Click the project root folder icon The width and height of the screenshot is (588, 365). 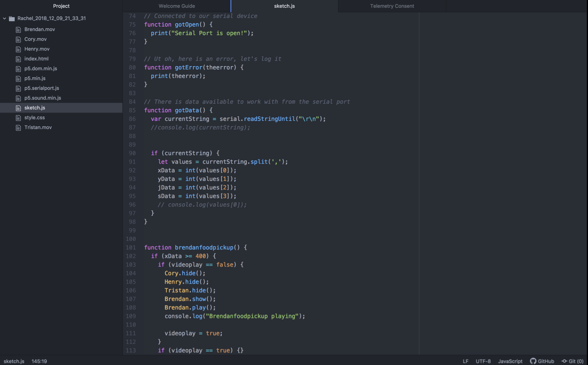coord(12,18)
